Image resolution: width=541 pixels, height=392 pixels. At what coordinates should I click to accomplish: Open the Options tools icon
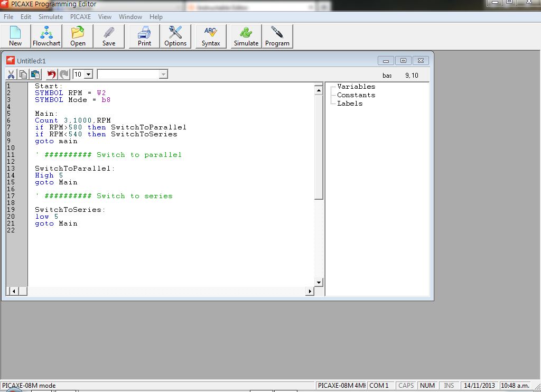(x=175, y=36)
